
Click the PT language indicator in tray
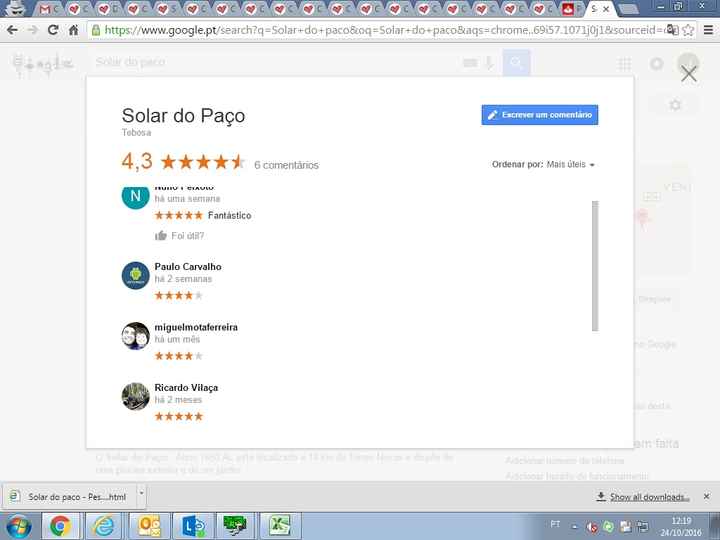tap(555, 524)
